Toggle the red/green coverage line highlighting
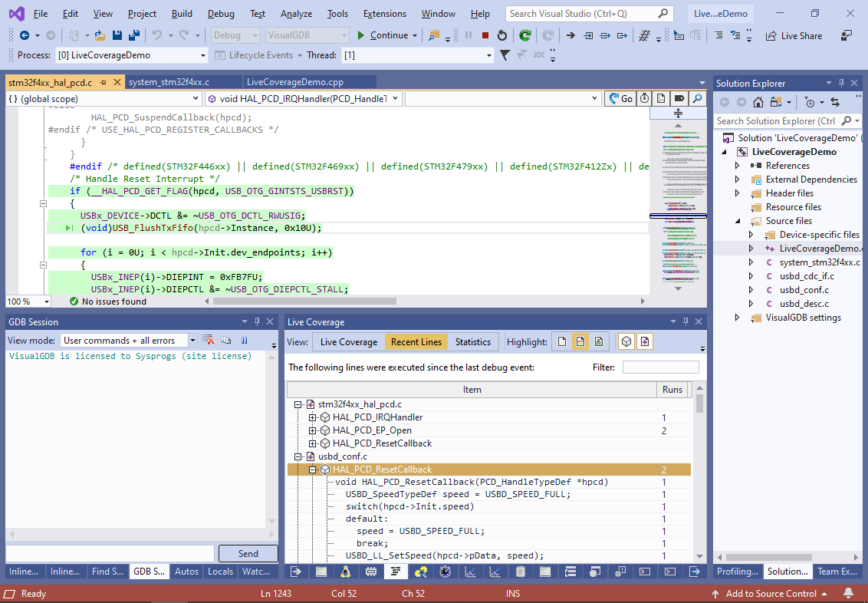 [580, 341]
